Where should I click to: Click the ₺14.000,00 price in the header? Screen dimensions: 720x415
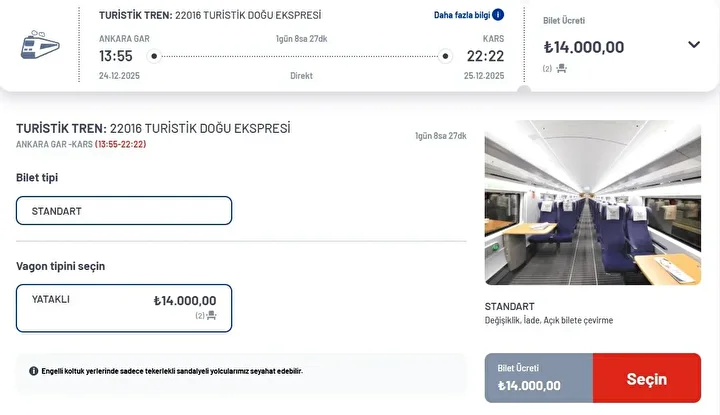point(584,47)
